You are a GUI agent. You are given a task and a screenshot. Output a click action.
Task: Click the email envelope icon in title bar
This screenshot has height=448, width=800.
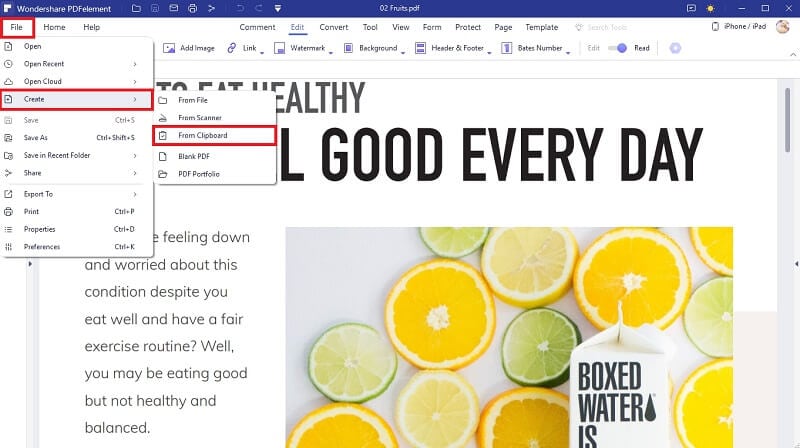click(174, 8)
